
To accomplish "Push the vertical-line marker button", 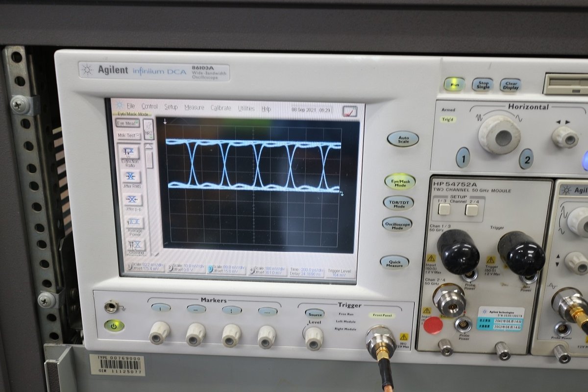I will (161, 308).
